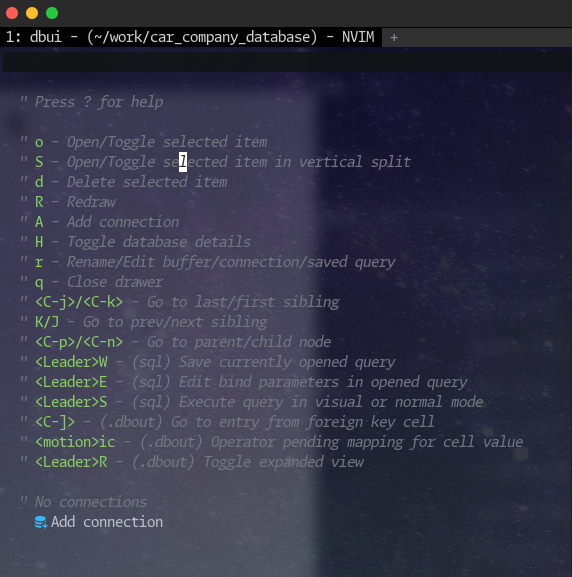Image resolution: width=572 pixels, height=577 pixels.
Task: Click the 'o - Open/Toggle selected item' line
Action: click(x=144, y=142)
